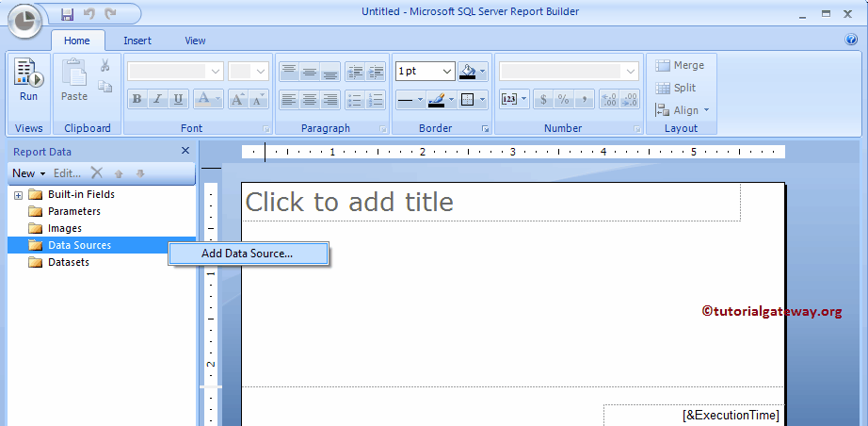Open the placeholder styles [123] dropdown
The width and height of the screenshot is (868, 426).
click(514, 99)
